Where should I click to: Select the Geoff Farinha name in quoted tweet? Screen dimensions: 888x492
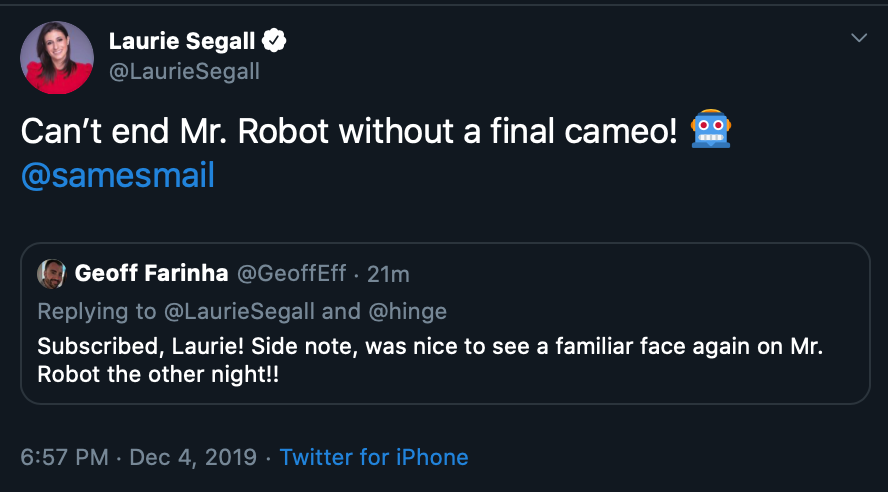(x=153, y=274)
